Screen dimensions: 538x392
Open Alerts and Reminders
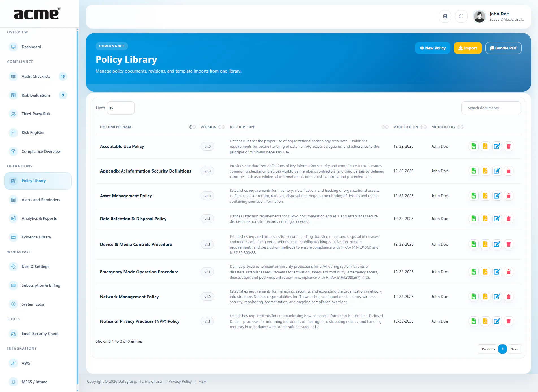(38, 200)
